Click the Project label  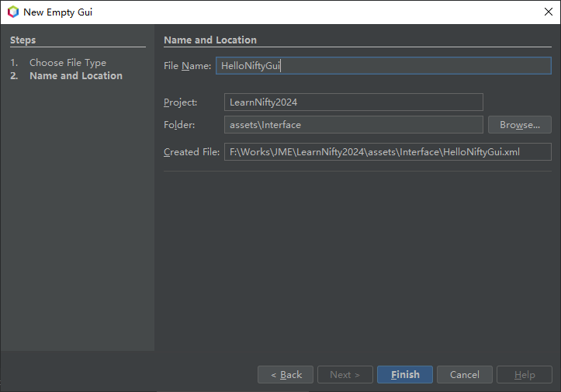[x=181, y=102]
